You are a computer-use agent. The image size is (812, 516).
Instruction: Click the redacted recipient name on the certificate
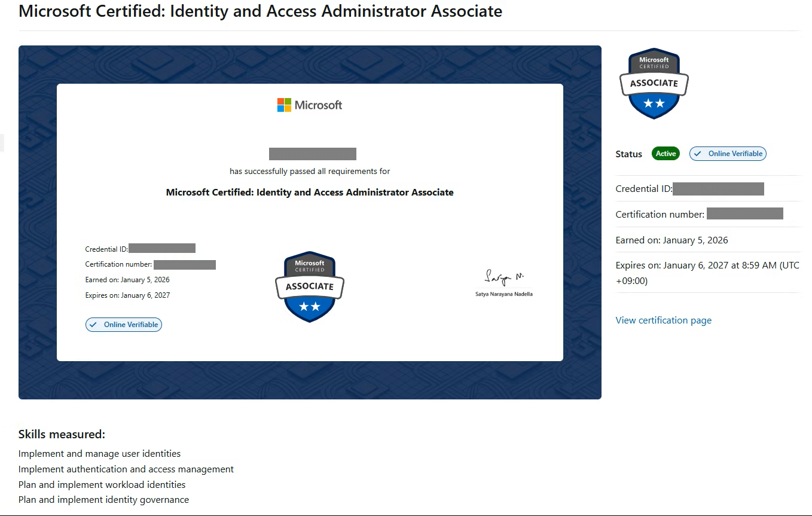tap(312, 154)
